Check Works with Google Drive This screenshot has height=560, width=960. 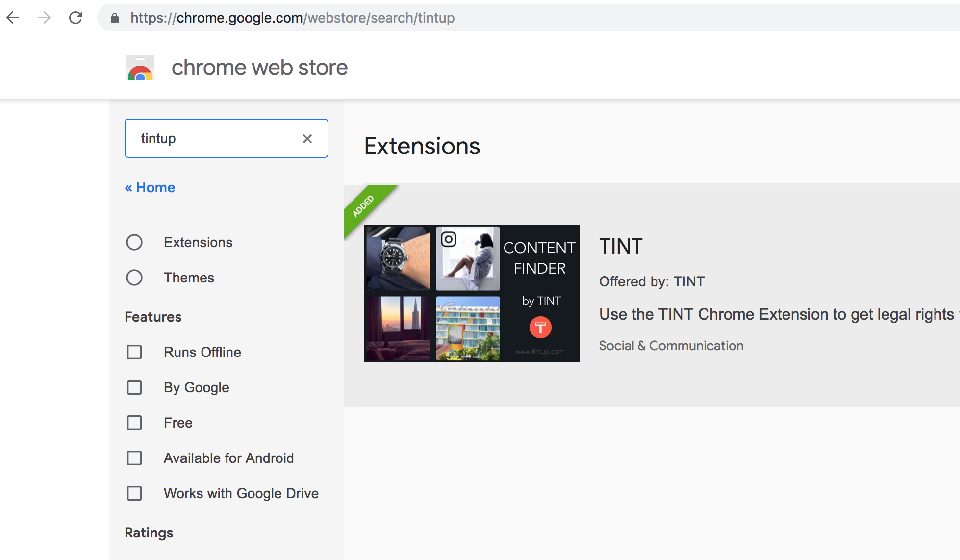pyautogui.click(x=134, y=493)
